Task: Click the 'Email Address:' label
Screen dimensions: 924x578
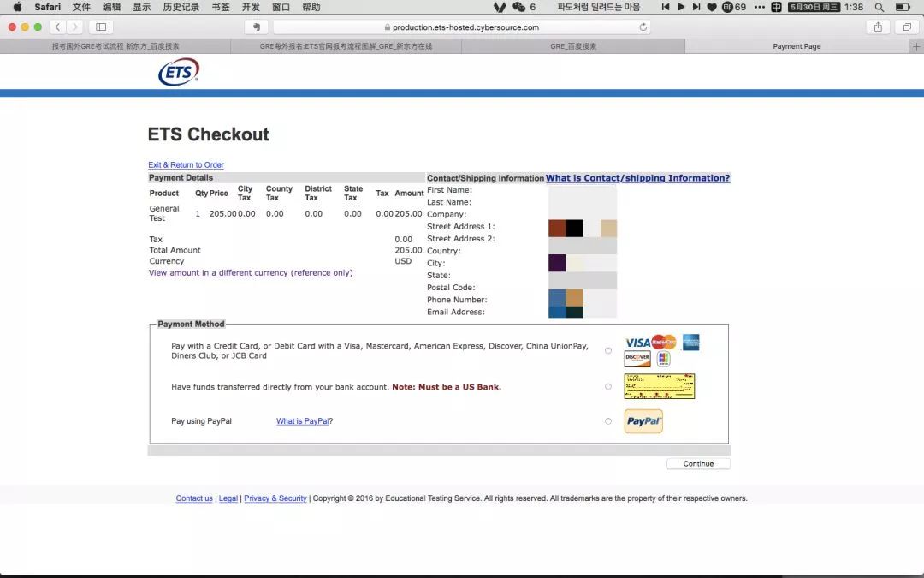Action: [455, 312]
